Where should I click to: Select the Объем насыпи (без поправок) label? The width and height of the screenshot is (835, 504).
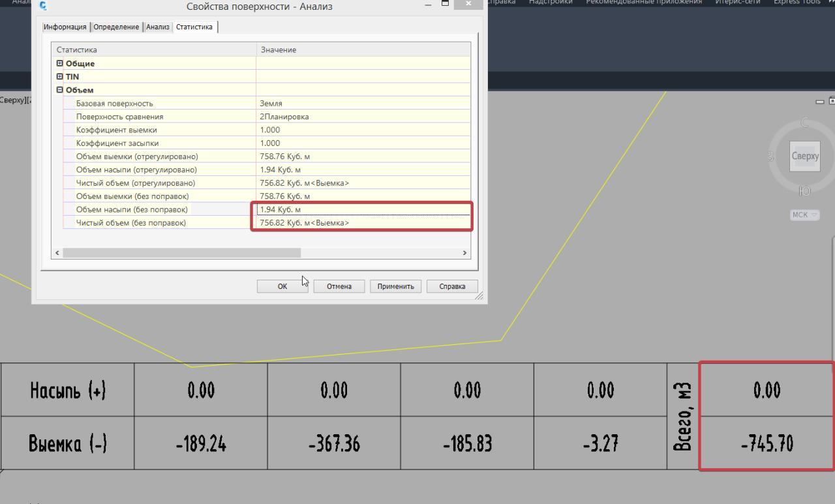pyautogui.click(x=132, y=209)
